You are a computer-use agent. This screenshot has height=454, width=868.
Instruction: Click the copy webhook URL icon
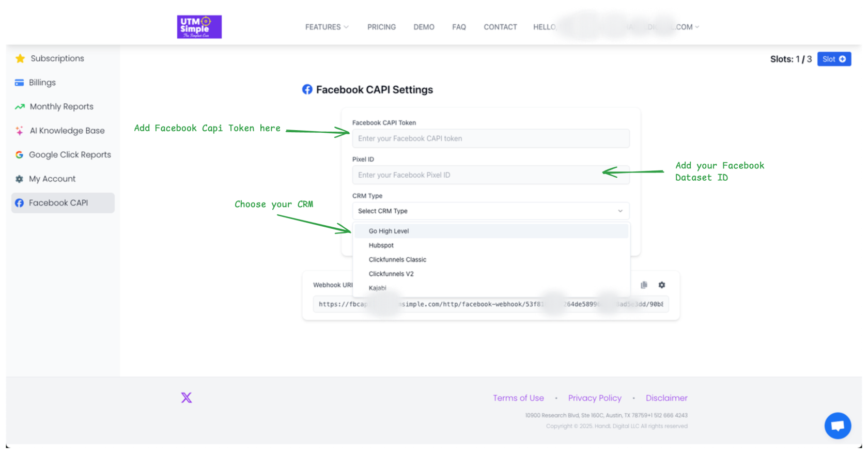click(644, 285)
